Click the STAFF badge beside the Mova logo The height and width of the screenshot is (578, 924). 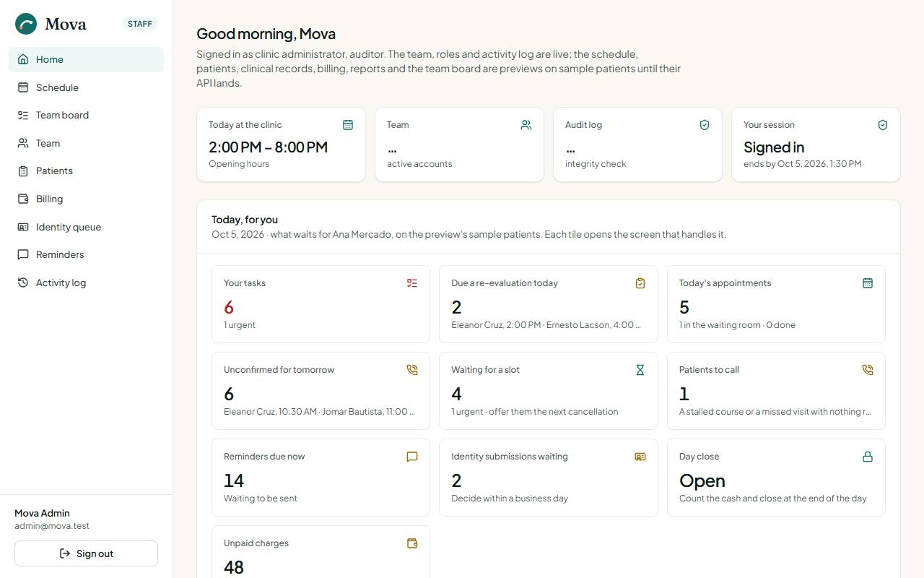click(140, 24)
